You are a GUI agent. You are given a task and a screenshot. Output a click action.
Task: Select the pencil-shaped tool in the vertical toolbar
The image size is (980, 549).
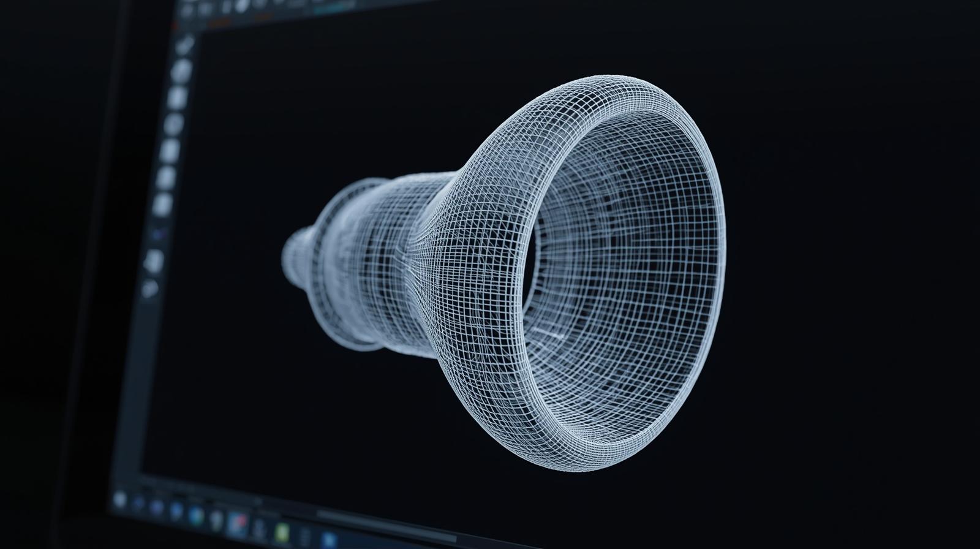tap(186, 45)
